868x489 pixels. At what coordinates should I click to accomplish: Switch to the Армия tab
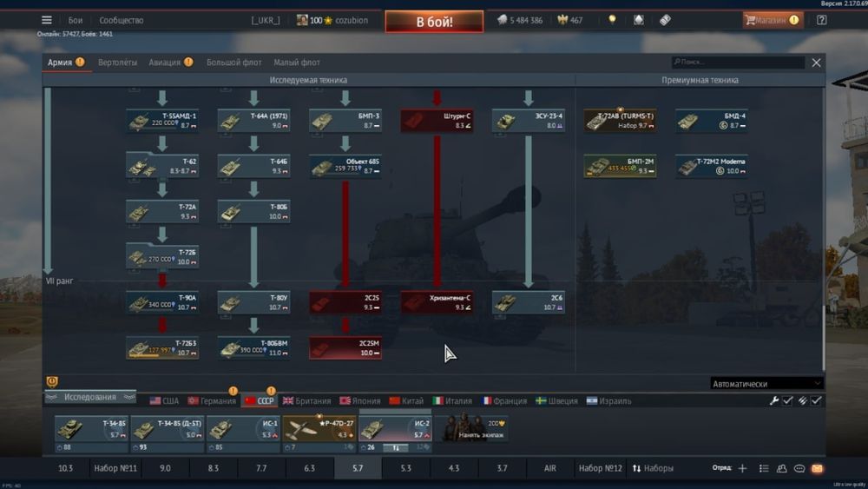pos(66,62)
